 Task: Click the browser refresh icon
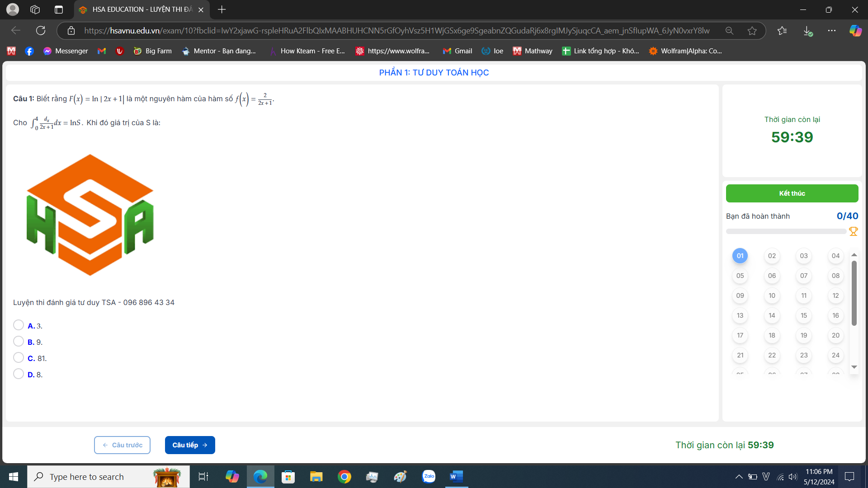coord(41,31)
